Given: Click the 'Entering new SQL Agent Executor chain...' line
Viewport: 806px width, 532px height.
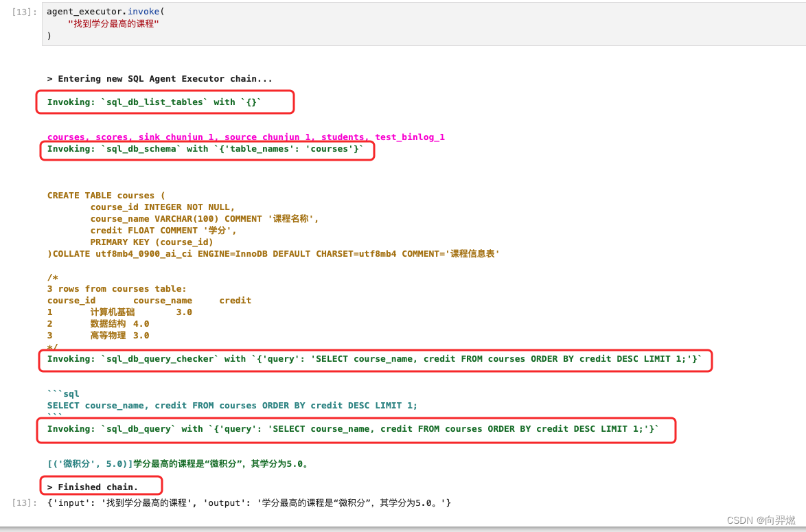Looking at the screenshot, I should (x=160, y=79).
